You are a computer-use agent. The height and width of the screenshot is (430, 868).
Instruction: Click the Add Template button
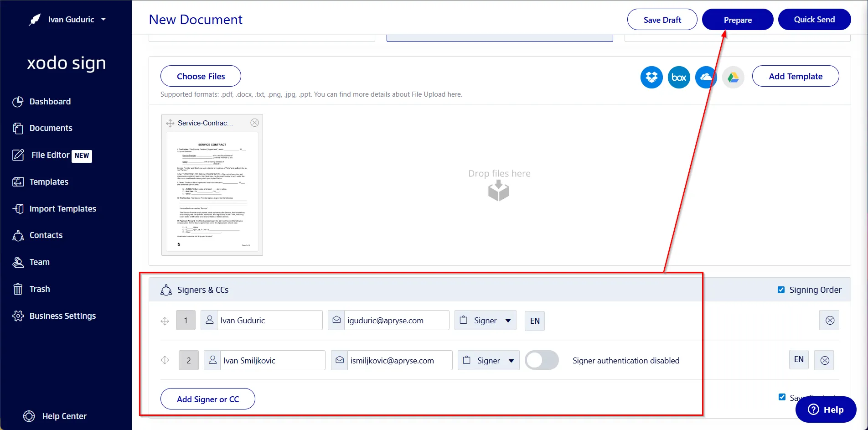tap(796, 76)
